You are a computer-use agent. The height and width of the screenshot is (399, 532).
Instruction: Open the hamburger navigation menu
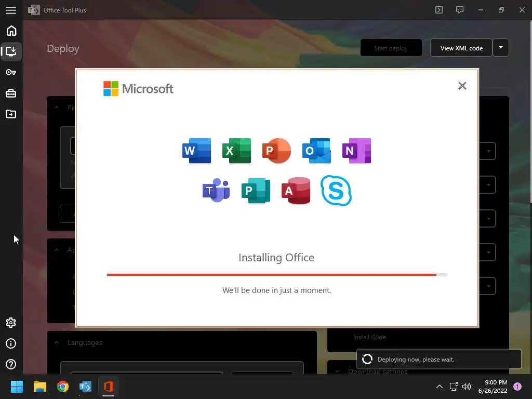pos(11,10)
